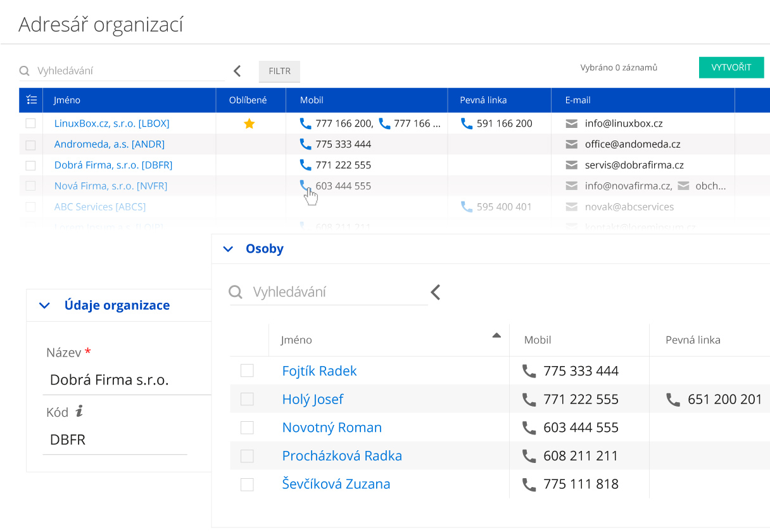Screen dimensions: 770x532
Task: Click the landline phone icon for 591 166 200
Action: (467, 124)
